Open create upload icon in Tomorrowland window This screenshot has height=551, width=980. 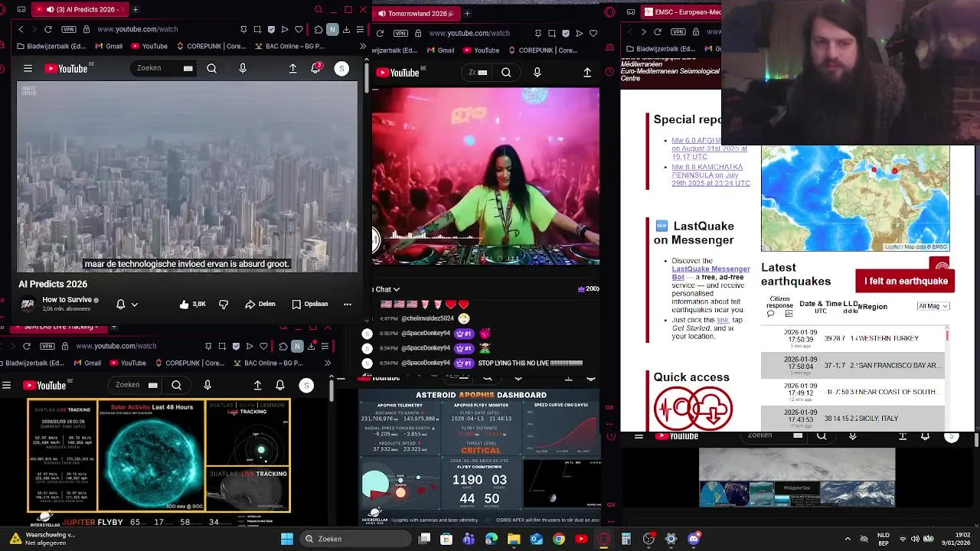pos(587,72)
